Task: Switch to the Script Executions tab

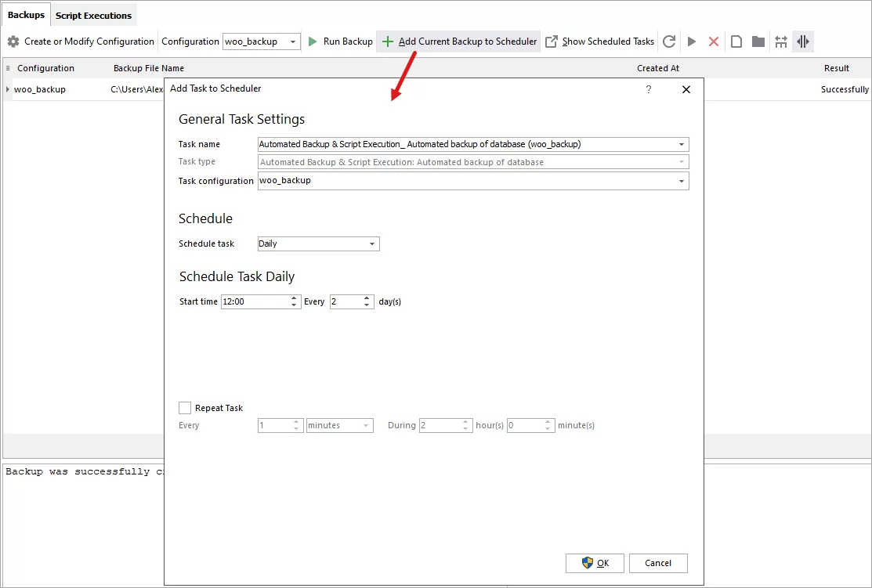Action: pos(93,14)
